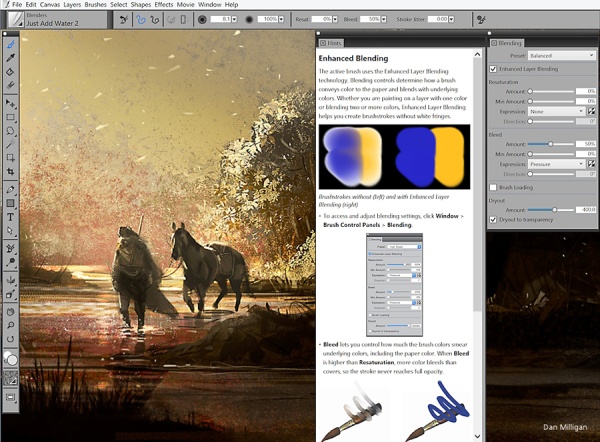Click the Resaturation Amount slider handle
This screenshot has width=600, height=442.
point(530,91)
